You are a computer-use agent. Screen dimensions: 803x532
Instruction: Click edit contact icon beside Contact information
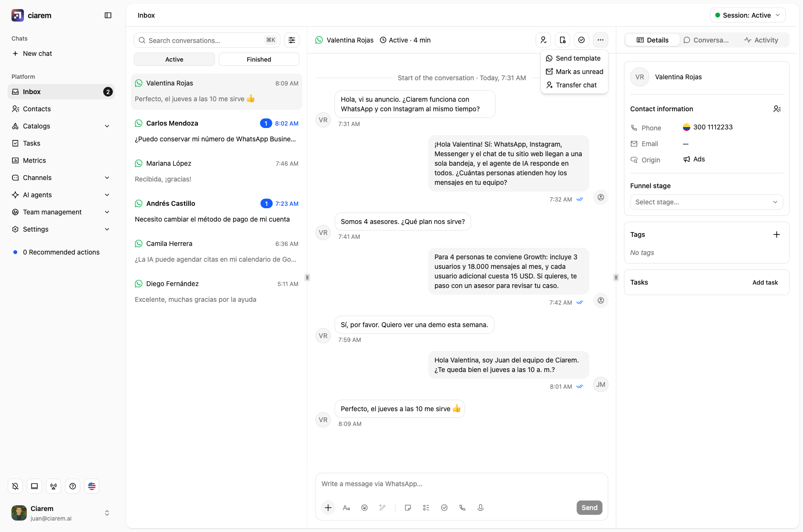point(777,109)
